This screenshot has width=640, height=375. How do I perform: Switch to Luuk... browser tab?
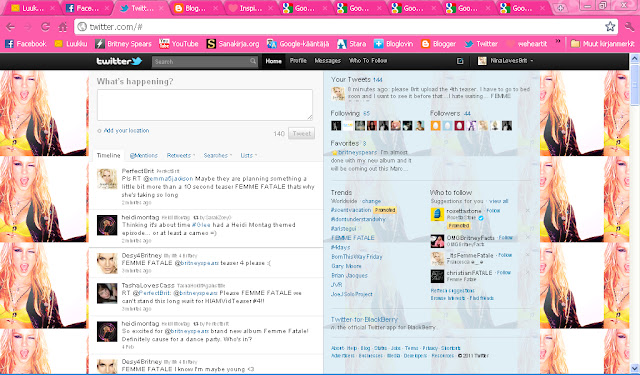pos(32,8)
